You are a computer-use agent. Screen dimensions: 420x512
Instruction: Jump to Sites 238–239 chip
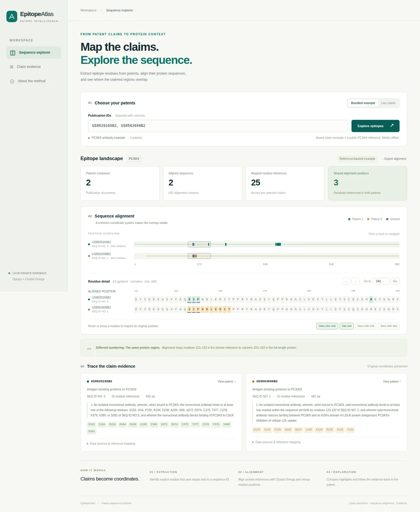[366, 326]
